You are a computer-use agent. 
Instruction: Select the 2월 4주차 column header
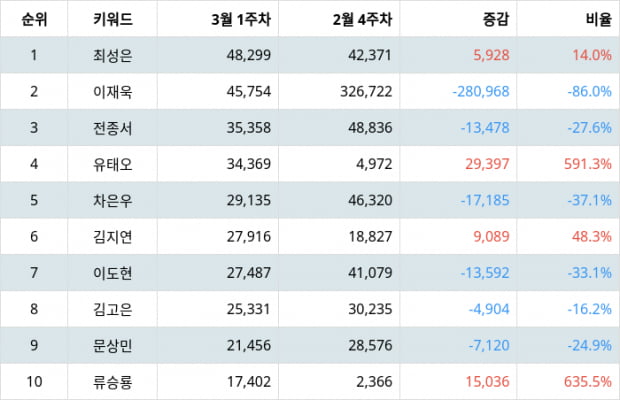(x=362, y=19)
